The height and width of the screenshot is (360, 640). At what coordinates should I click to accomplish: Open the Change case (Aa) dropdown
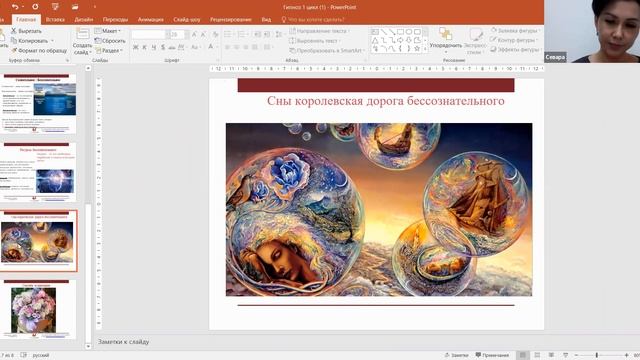(x=195, y=47)
